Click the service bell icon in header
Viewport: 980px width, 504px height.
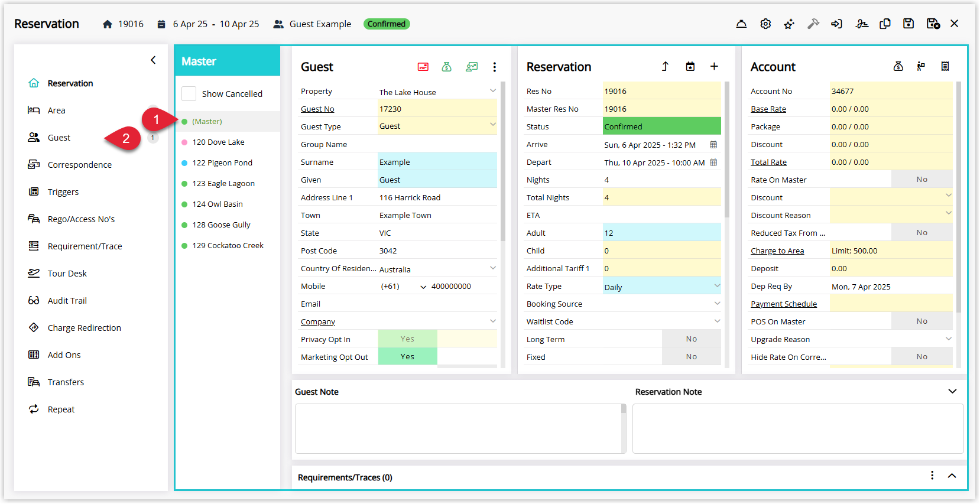point(741,24)
